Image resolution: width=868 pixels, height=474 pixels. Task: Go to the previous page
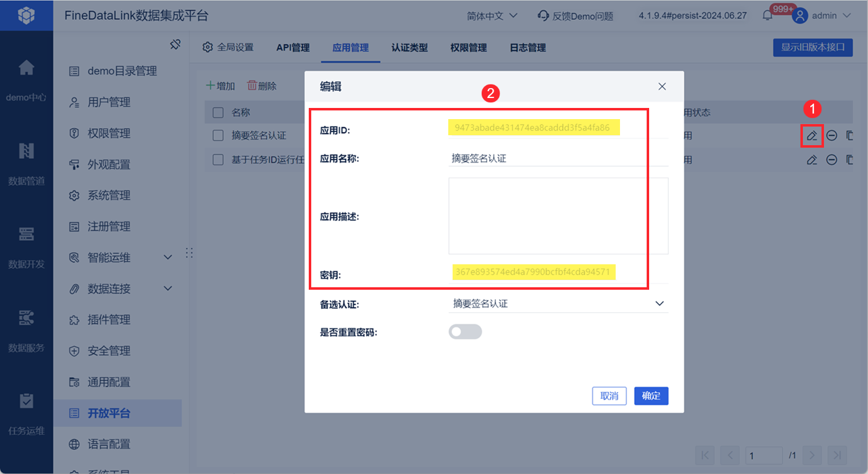[730, 455]
